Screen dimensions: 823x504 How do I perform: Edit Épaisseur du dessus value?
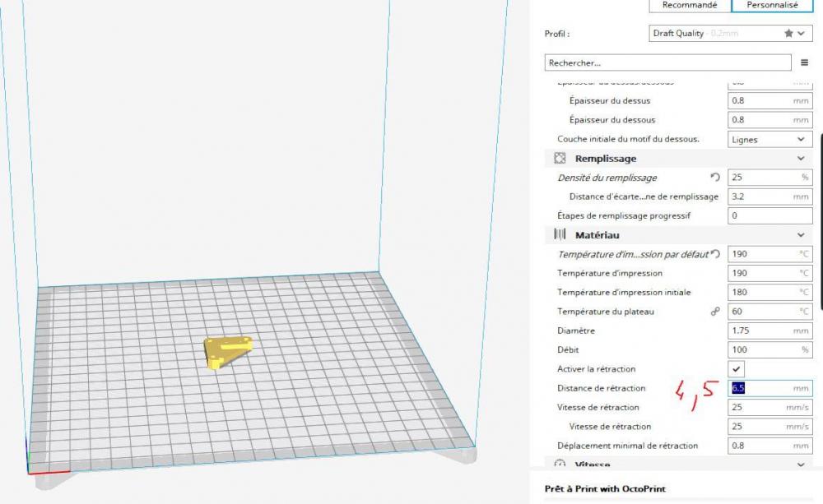[770, 100]
